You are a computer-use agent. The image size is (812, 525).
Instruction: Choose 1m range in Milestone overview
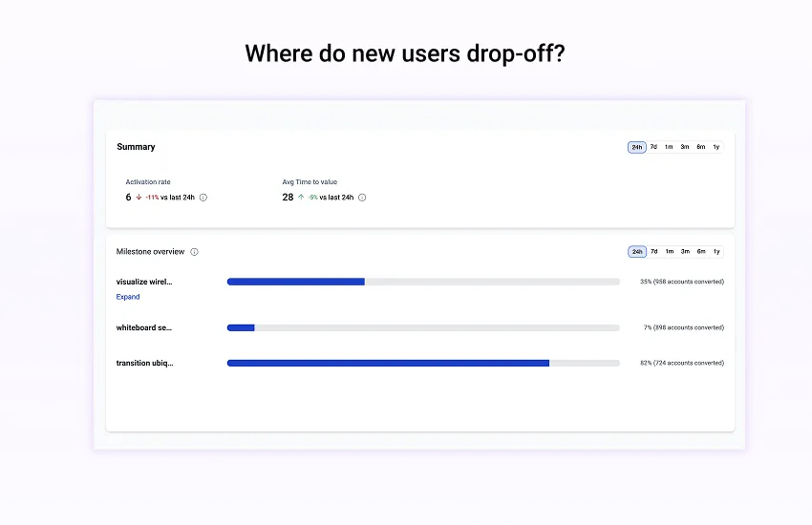pos(670,251)
